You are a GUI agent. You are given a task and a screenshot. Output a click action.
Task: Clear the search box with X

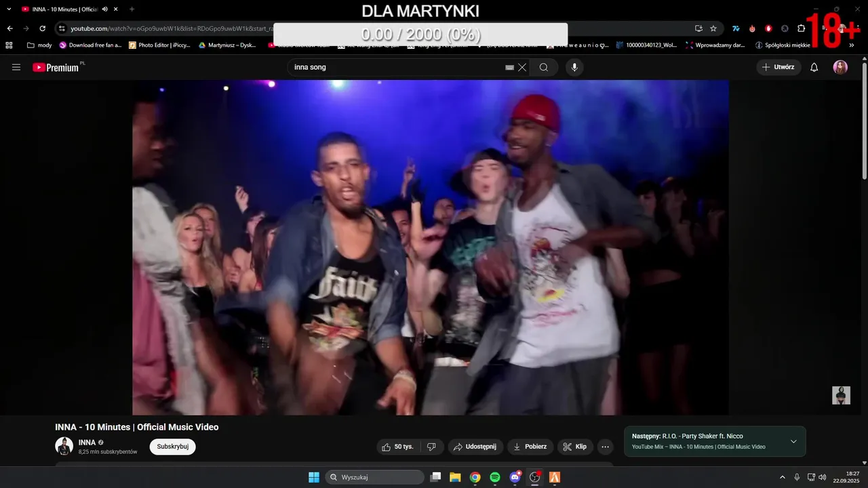[x=522, y=67]
